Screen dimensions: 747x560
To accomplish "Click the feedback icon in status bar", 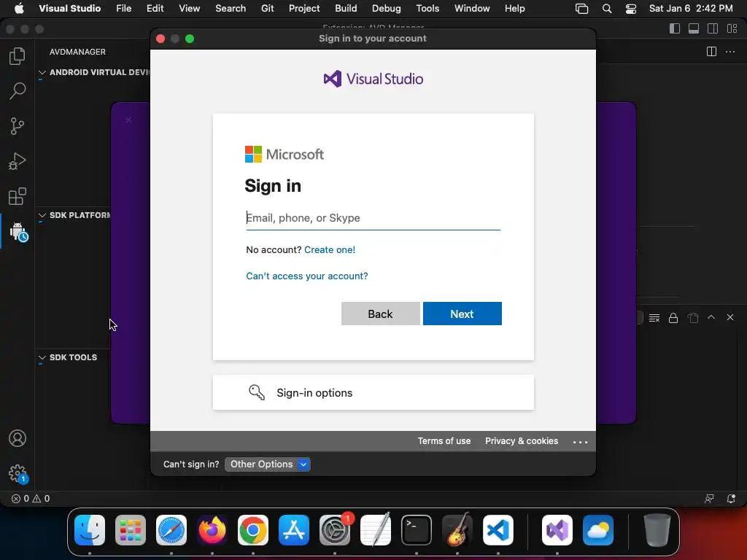I will coord(709,499).
